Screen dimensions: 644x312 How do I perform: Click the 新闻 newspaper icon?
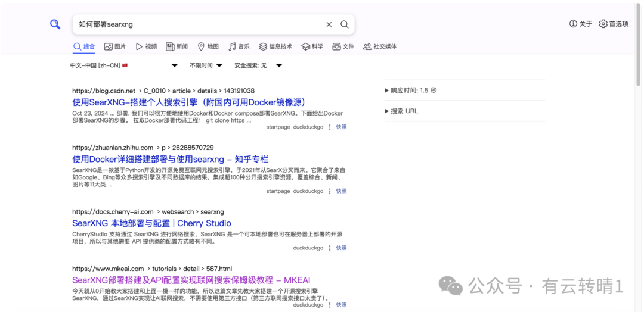click(x=170, y=46)
